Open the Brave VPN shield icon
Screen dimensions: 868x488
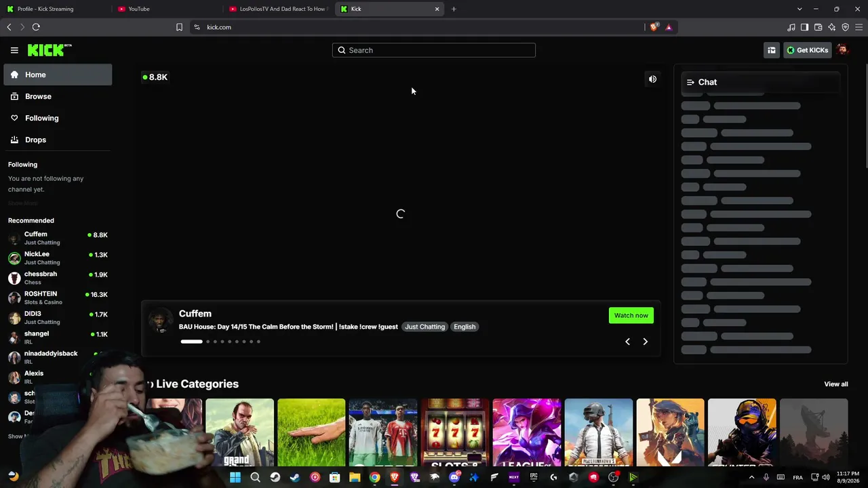845,27
